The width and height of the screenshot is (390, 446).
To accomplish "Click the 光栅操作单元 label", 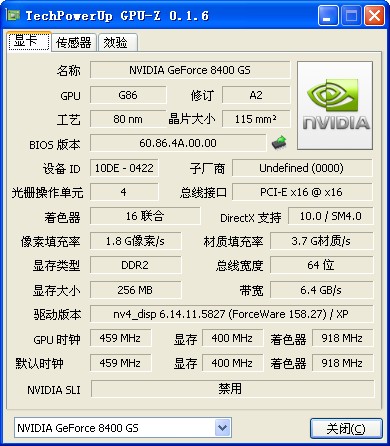I will pos(47,193).
